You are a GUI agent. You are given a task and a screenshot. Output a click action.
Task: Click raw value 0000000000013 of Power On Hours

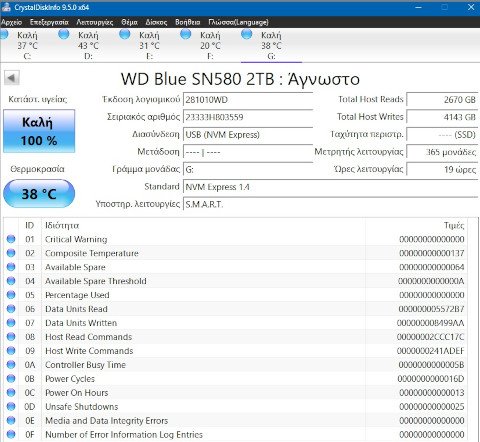432,393
